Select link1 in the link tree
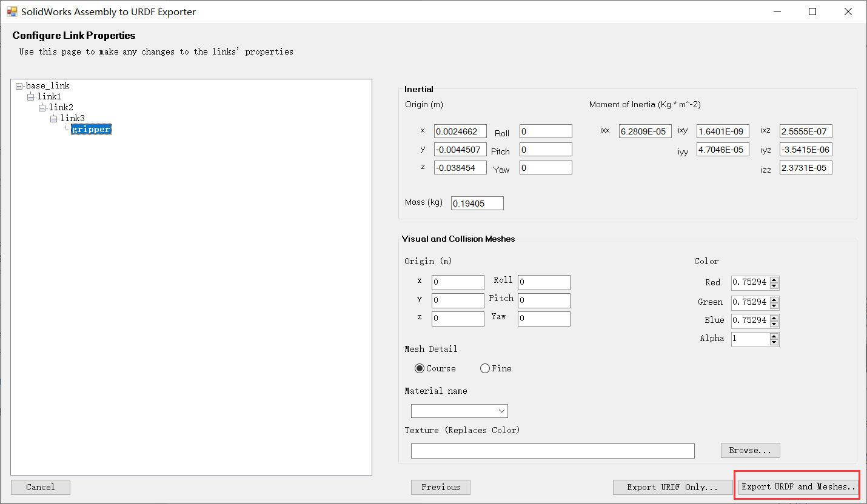This screenshot has width=867, height=504. pyautogui.click(x=50, y=96)
